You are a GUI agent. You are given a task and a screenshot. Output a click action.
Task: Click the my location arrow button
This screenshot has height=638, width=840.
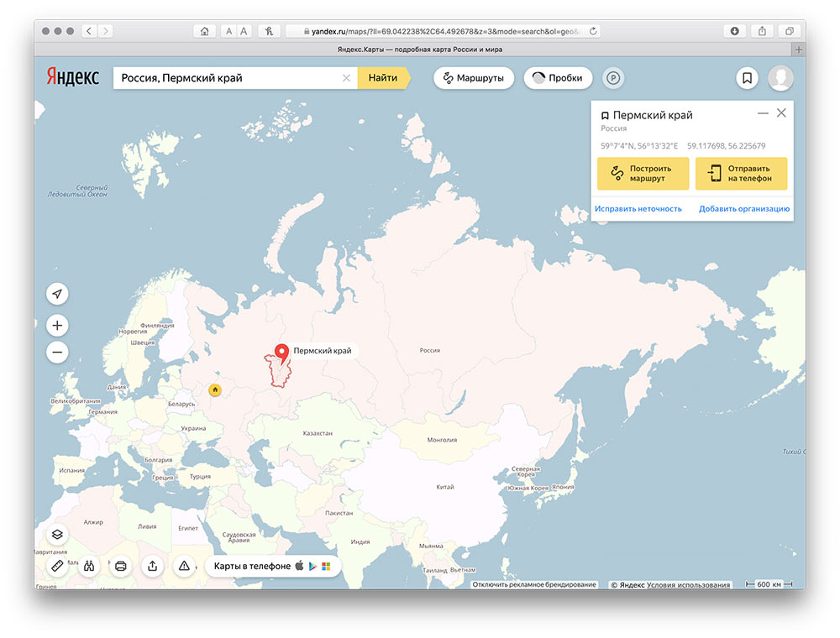[x=57, y=294]
